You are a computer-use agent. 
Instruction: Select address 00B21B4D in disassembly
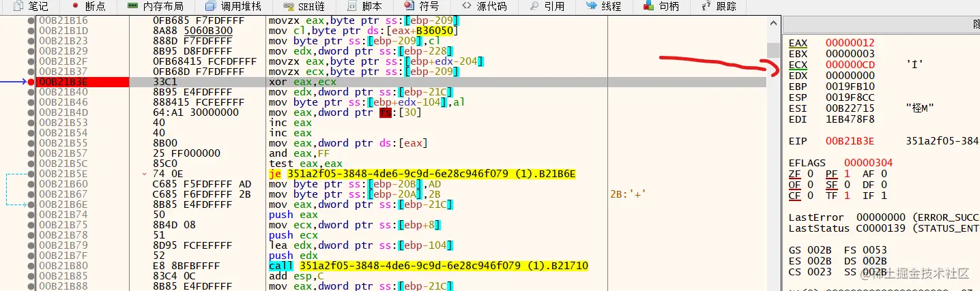pyautogui.click(x=63, y=112)
